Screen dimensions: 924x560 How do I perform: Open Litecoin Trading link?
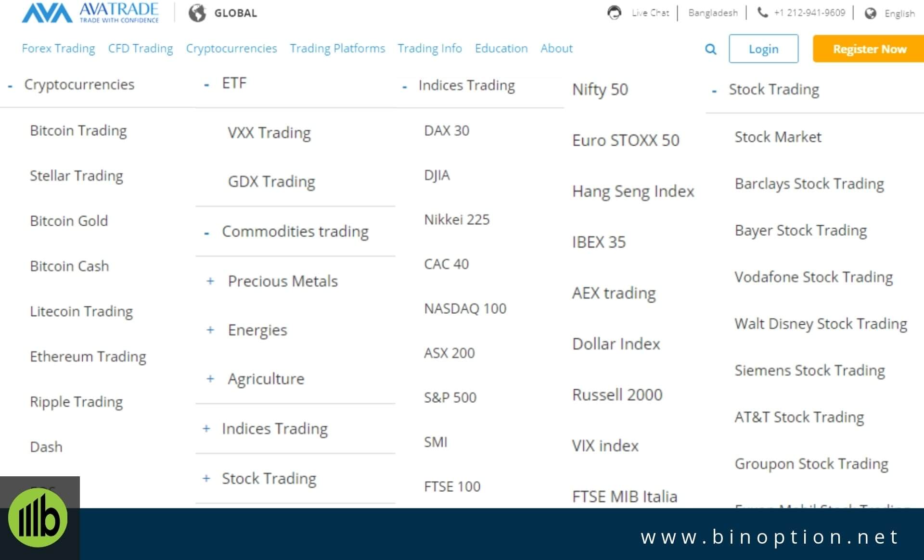point(81,312)
